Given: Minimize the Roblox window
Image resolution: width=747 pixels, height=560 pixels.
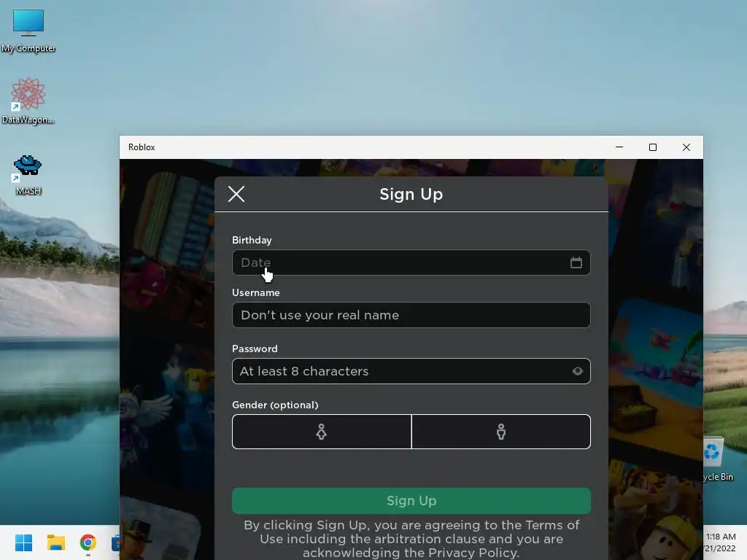Looking at the screenshot, I should coord(619,147).
